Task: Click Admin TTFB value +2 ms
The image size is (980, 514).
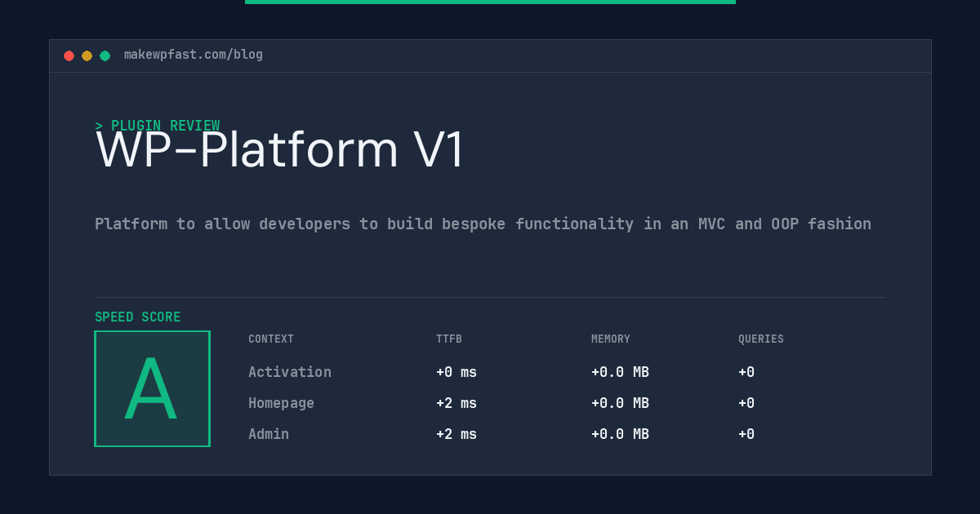Action: pos(457,434)
